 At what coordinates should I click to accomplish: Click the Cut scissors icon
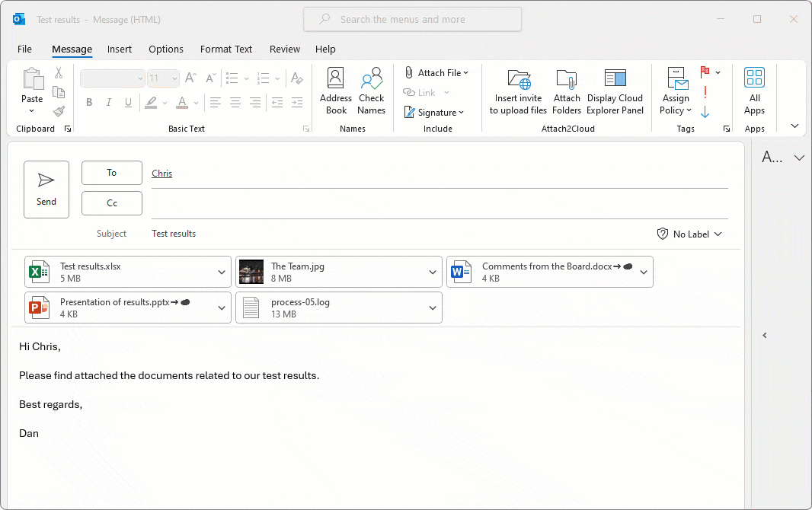coord(59,73)
